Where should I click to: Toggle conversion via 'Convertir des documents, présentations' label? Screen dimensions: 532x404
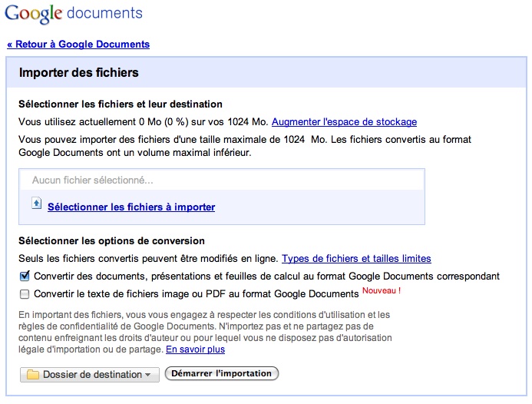tap(266, 277)
